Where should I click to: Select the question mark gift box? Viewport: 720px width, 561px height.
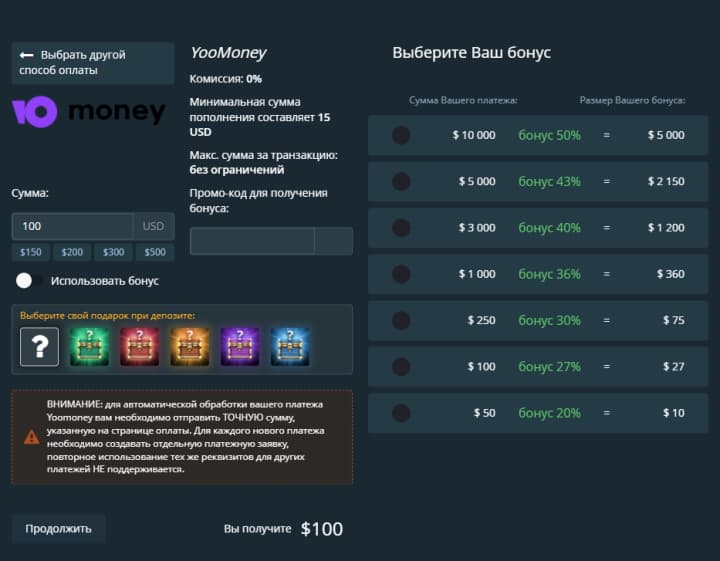point(39,347)
